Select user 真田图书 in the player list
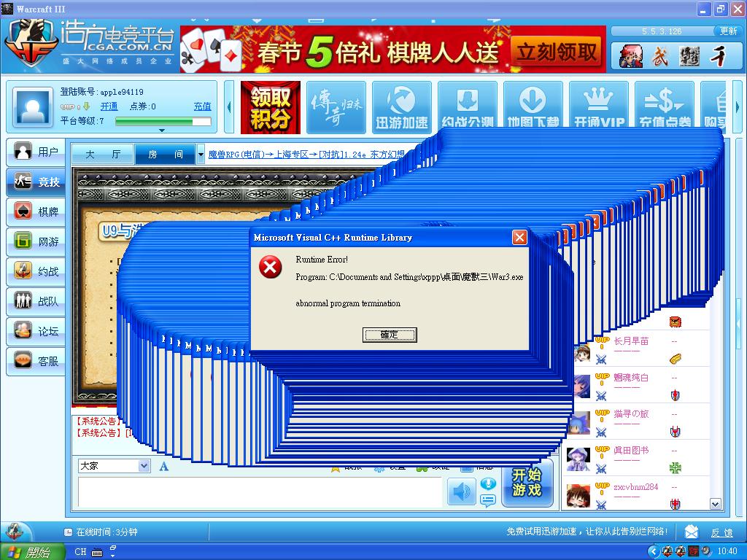 click(631, 450)
